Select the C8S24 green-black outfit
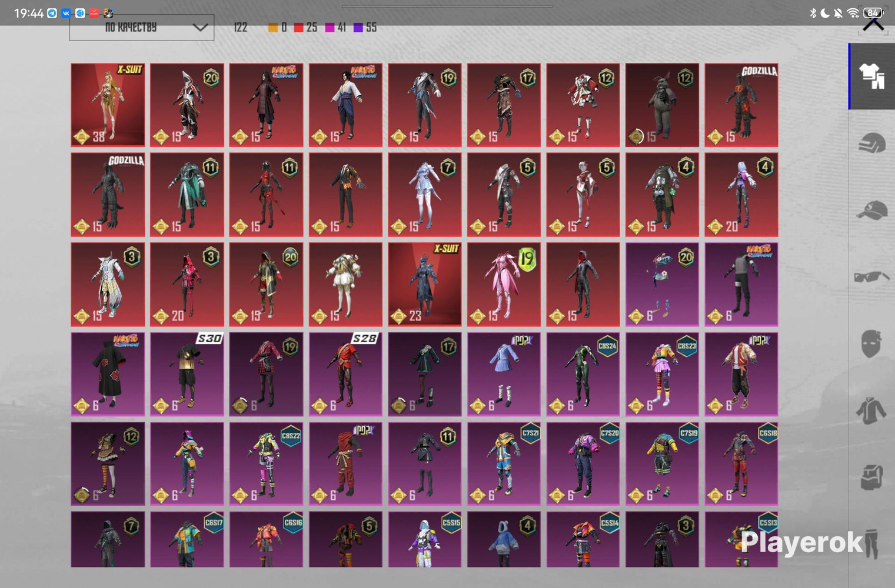The width and height of the screenshot is (895, 588). (583, 374)
